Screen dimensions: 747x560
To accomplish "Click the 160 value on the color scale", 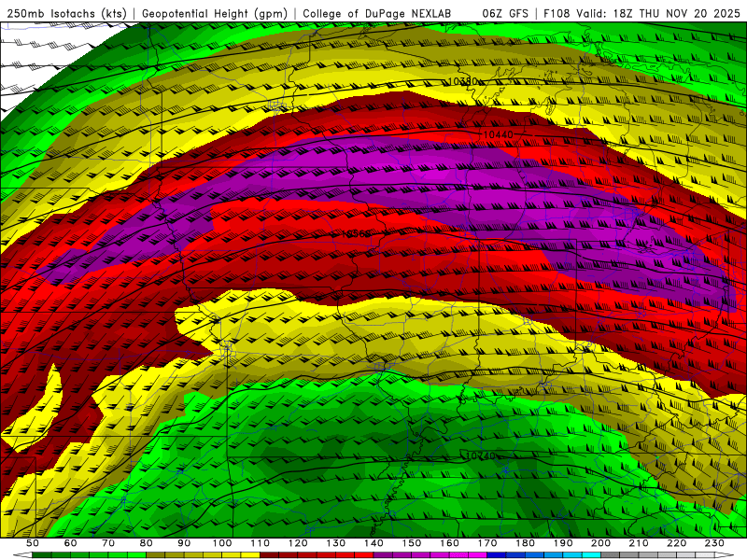I will click(450, 543).
